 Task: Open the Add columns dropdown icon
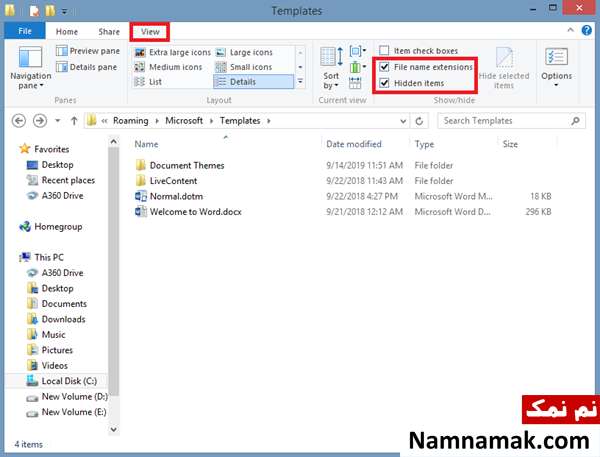[x=357, y=67]
